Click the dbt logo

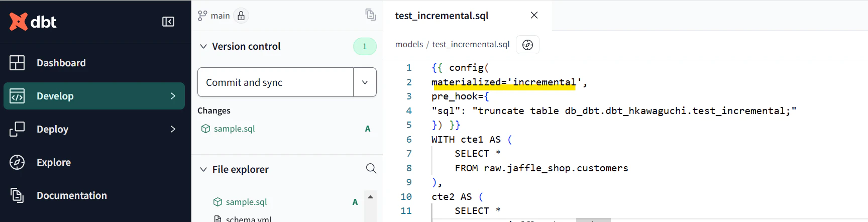[33, 22]
